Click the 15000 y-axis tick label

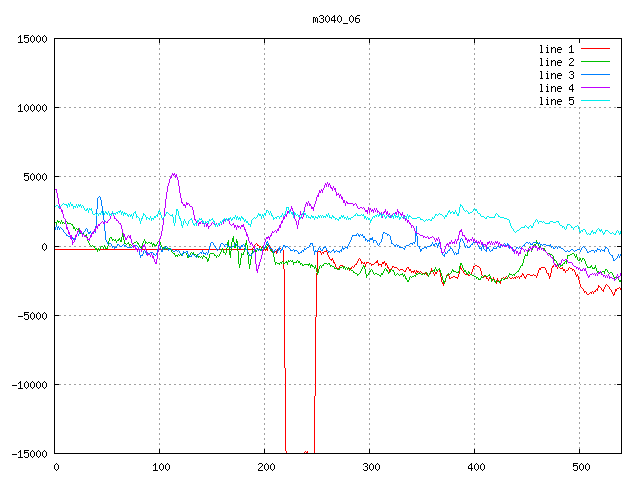tap(32, 39)
